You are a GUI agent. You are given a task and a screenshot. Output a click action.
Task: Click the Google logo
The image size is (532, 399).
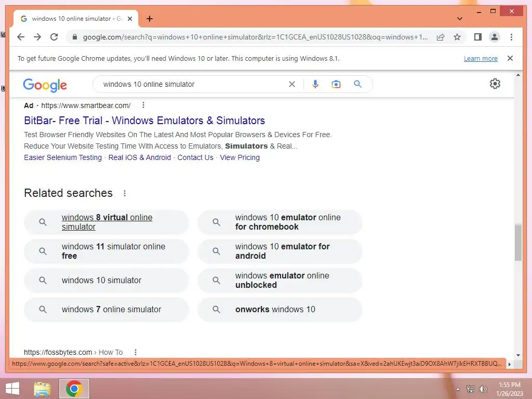tap(45, 85)
